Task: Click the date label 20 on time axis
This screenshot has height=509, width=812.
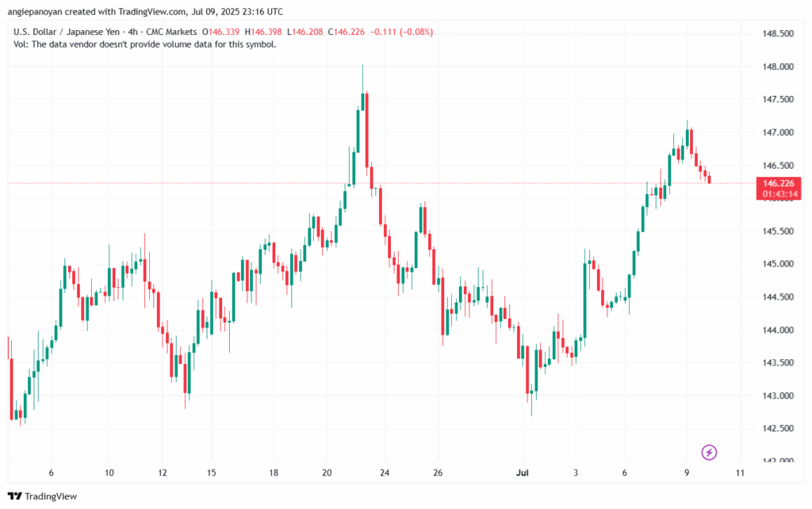Action: click(x=327, y=473)
